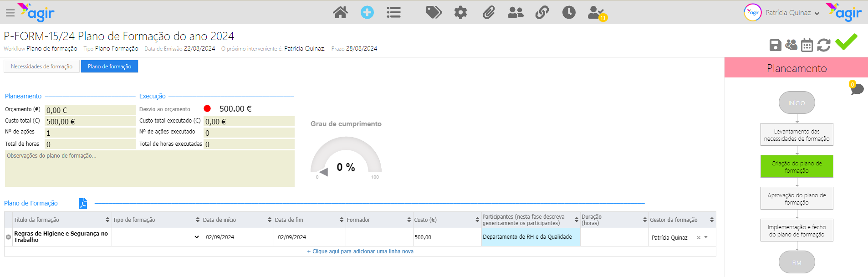The image size is (868, 277).
Task: Click the FIM workflow node
Action: click(797, 262)
